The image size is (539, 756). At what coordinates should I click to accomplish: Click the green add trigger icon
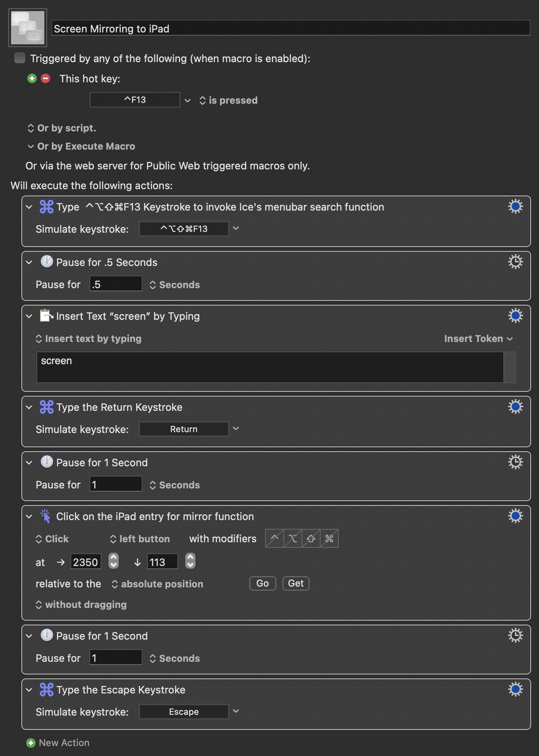click(32, 78)
